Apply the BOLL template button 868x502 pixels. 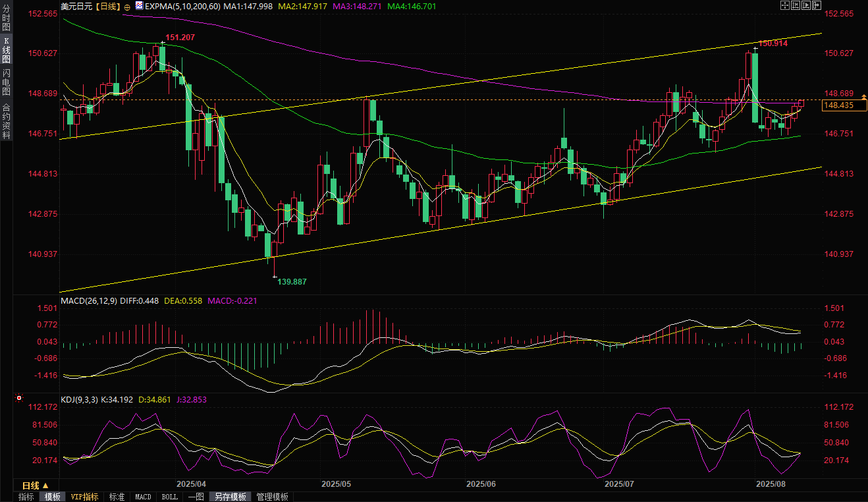coord(169,497)
